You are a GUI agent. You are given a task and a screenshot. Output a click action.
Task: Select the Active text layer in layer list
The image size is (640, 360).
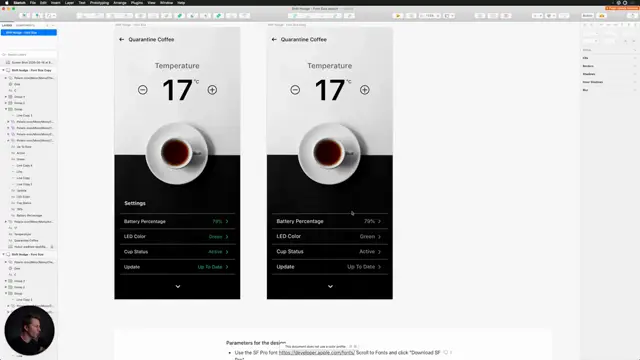20,153
